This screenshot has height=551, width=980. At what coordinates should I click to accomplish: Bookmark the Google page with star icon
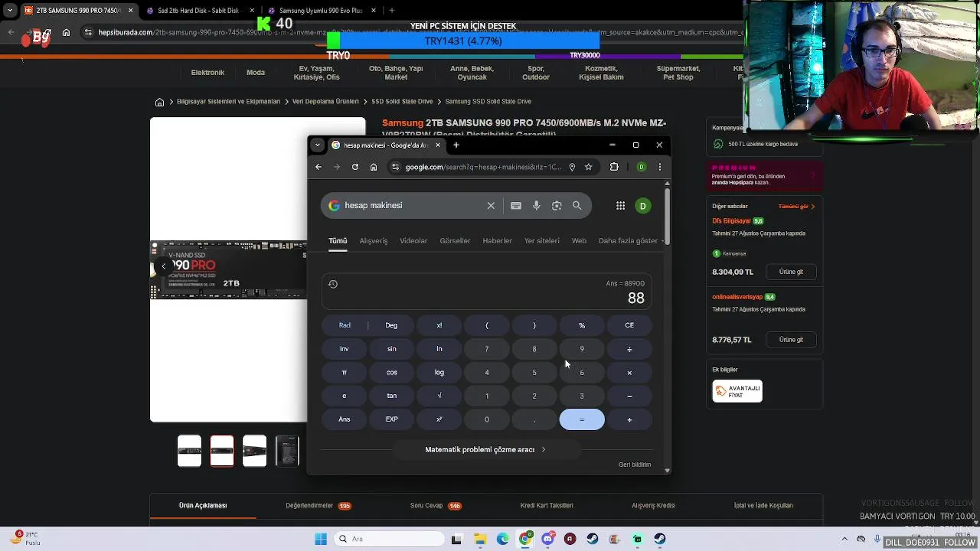click(589, 167)
